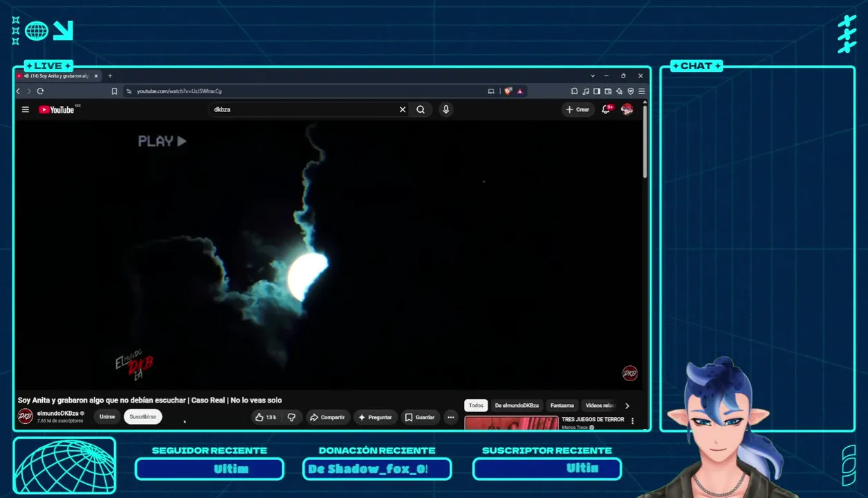Open the YouTube notifications bell
The image size is (868, 498).
[x=607, y=109]
